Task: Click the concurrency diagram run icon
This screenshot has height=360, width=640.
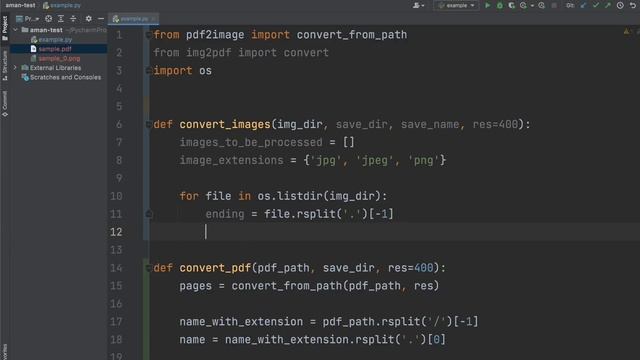Action: (542, 5)
